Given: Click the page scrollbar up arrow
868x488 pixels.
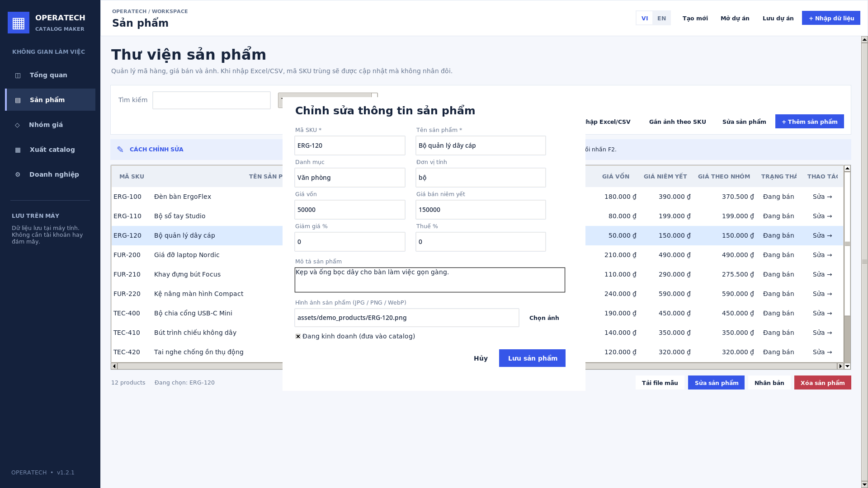Looking at the screenshot, I should coord(864,40).
